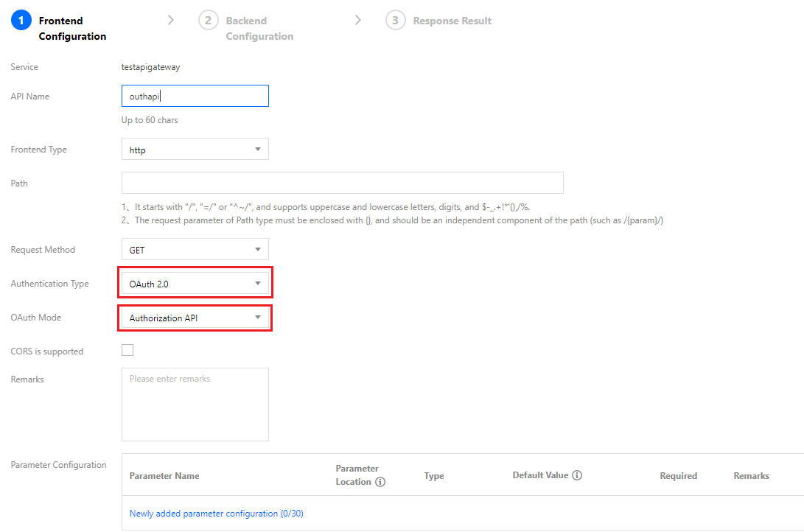Viewport: 804px width, 532px height.
Task: Click the Default Value info icon
Action: tap(577, 475)
